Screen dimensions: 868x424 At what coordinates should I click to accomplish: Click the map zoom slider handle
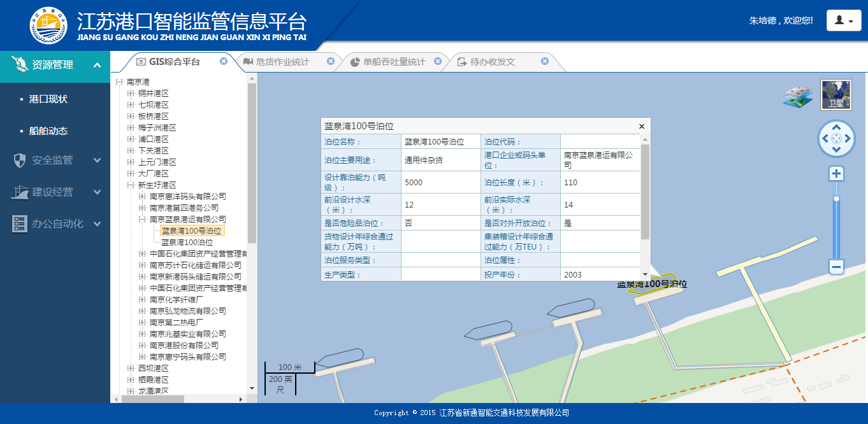837,199
